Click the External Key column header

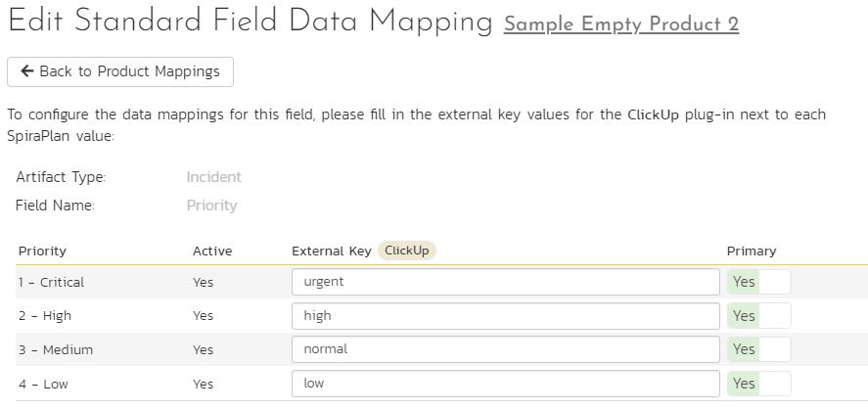(332, 251)
